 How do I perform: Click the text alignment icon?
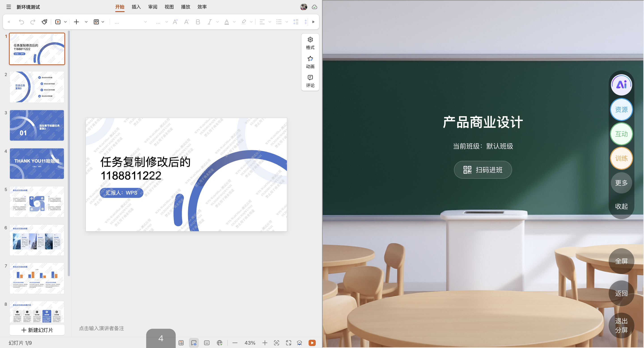[262, 22]
